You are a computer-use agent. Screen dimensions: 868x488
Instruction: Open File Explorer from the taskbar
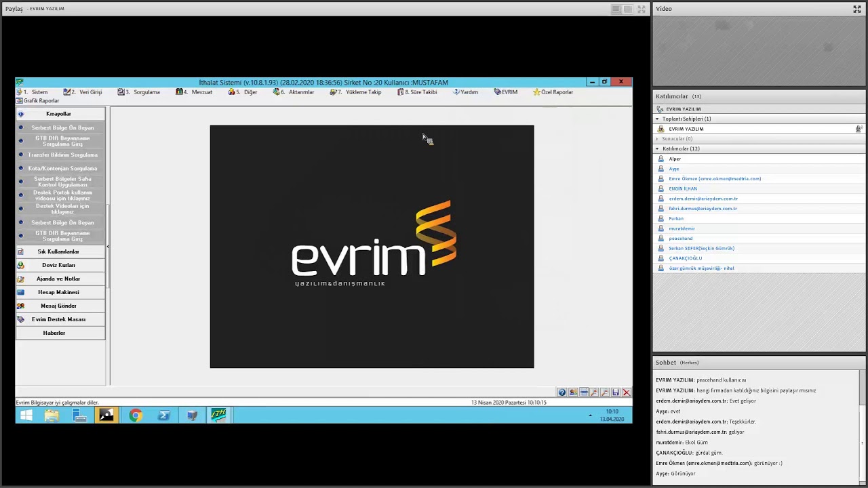pyautogui.click(x=52, y=415)
